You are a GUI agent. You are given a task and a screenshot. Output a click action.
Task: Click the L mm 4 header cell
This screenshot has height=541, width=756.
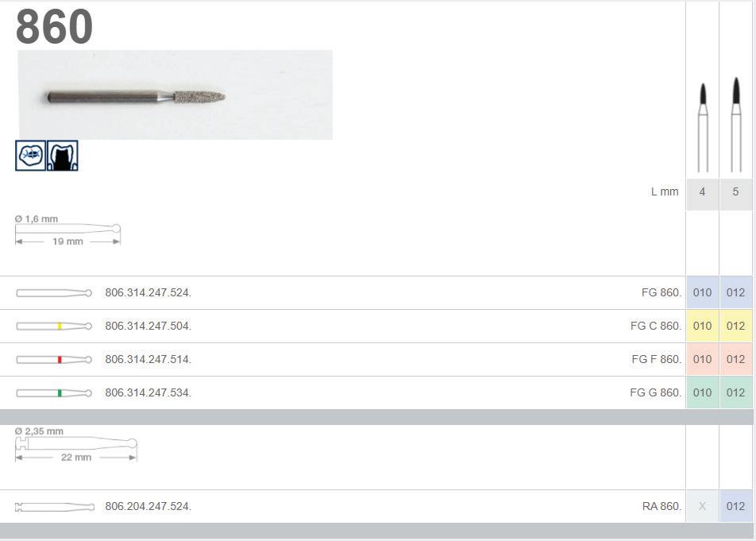click(703, 192)
